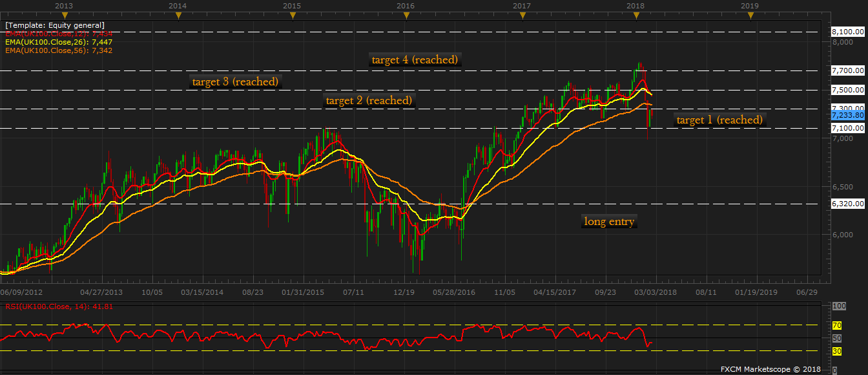Click the 01/31/2015 date axis label
Viewport: 868px width, 375px height.
304,292
